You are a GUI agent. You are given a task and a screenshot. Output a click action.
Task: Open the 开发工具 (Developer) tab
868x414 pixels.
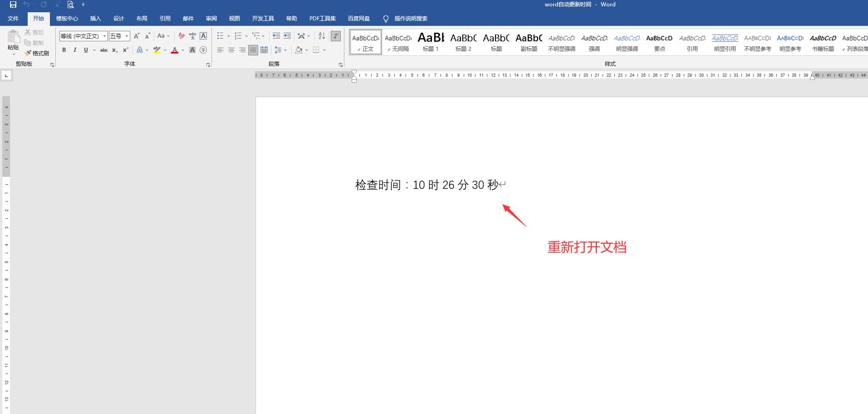[x=263, y=19]
